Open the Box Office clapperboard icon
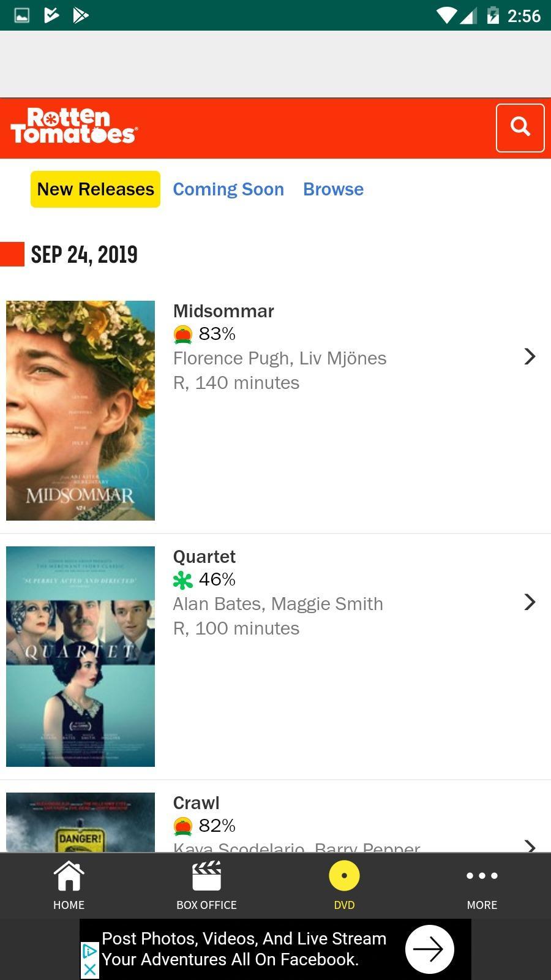This screenshot has height=980, width=551. tap(206, 876)
